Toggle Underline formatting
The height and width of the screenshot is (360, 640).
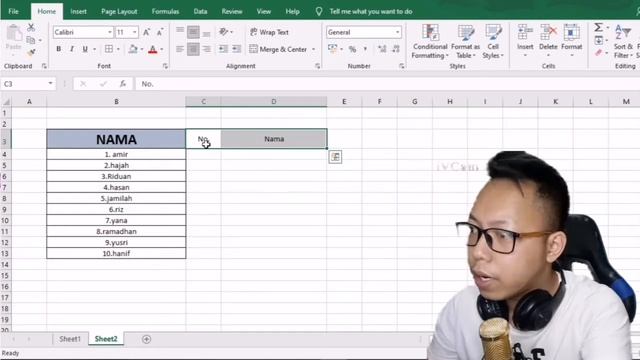pos(85,49)
